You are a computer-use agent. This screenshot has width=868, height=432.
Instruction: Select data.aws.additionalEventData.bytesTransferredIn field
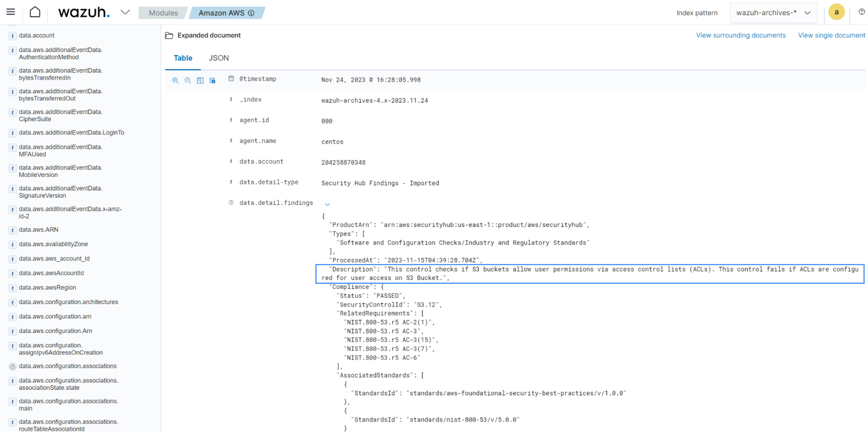[x=60, y=74]
